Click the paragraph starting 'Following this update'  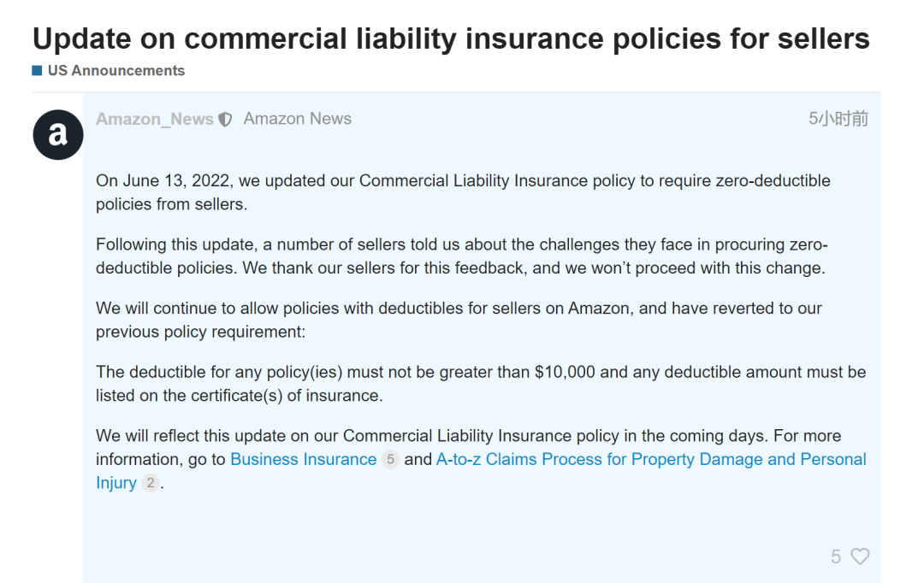click(x=462, y=256)
